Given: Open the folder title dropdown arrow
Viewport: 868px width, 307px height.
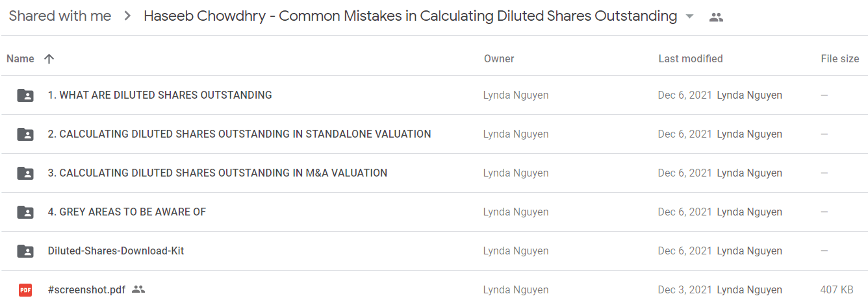Looking at the screenshot, I should [x=690, y=17].
